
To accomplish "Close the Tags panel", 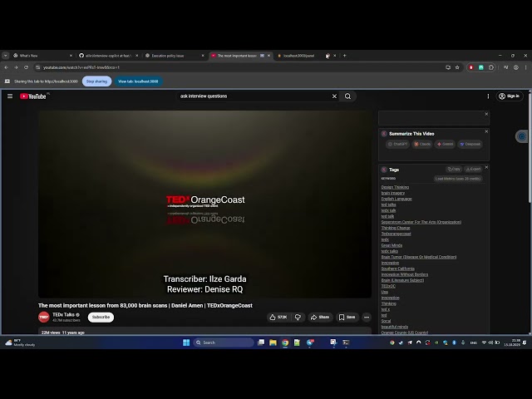I will (x=486, y=167).
